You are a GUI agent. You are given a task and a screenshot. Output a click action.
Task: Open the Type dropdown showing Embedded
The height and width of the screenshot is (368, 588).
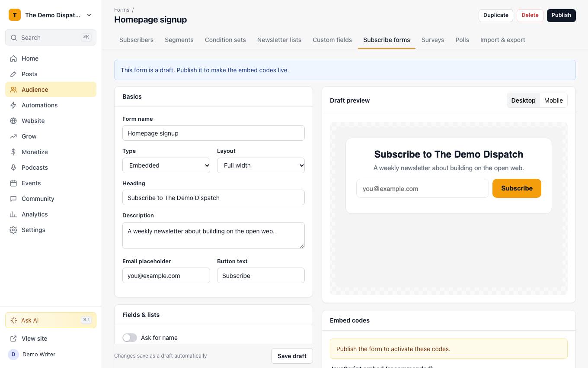tap(166, 165)
